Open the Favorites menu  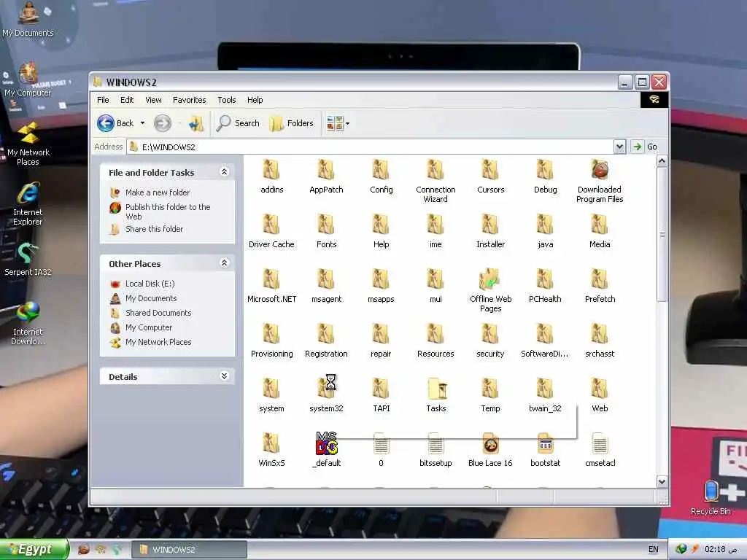[189, 100]
